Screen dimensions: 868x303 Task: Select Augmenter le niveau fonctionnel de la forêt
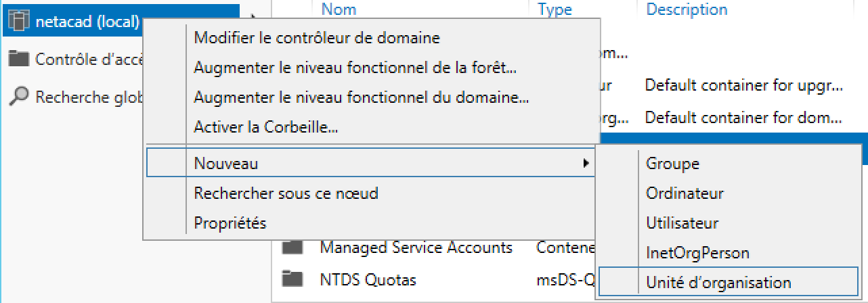355,68
